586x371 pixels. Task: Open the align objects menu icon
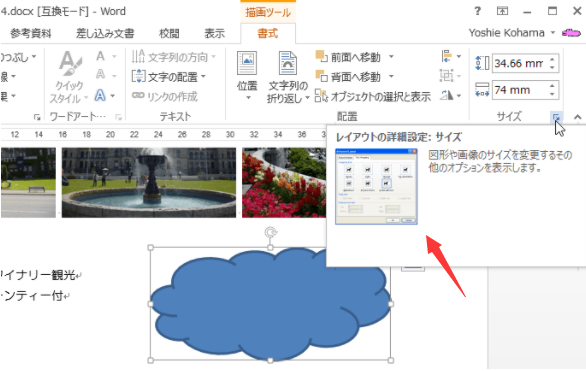(451, 56)
